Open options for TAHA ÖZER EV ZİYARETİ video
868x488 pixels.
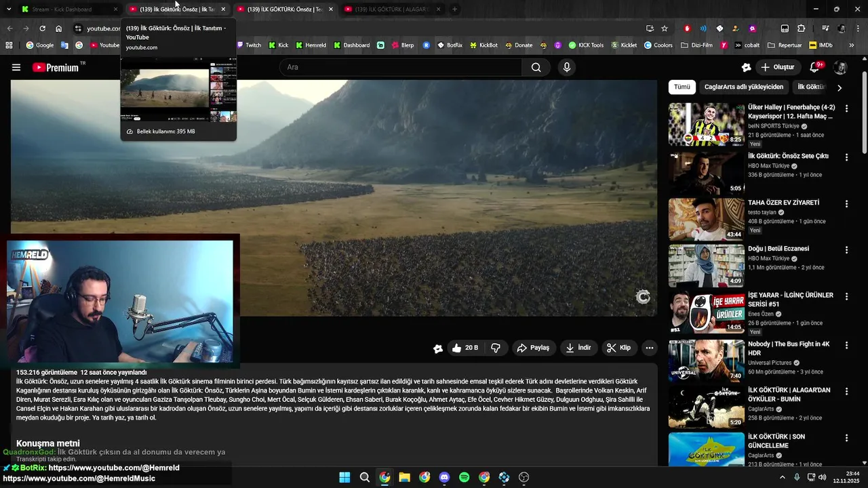tap(846, 203)
